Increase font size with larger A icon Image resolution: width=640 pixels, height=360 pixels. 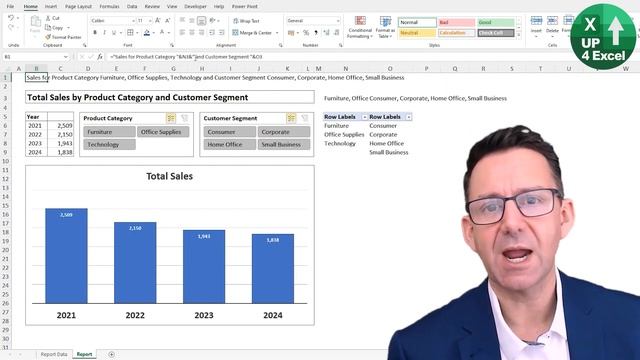point(158,20)
